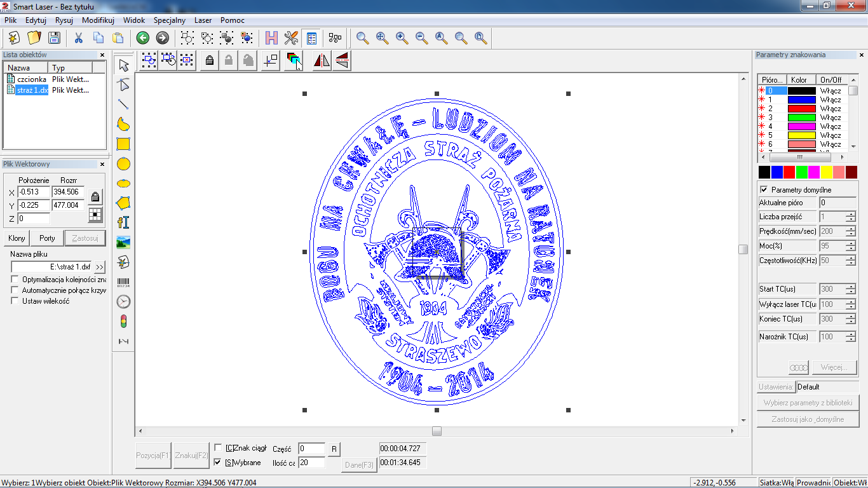Screen dimensions: 868x488
Task: Click the zoom in magnifier
Action: point(402,37)
